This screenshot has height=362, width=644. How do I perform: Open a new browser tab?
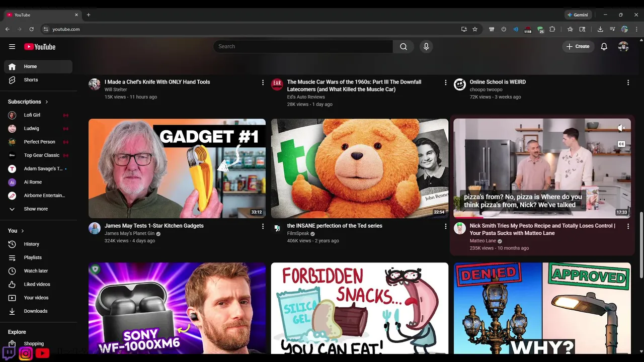[x=89, y=15]
